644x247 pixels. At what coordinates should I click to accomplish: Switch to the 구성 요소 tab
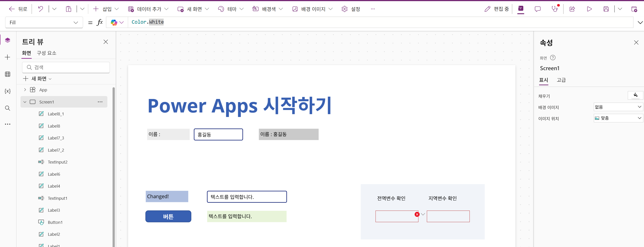click(47, 53)
